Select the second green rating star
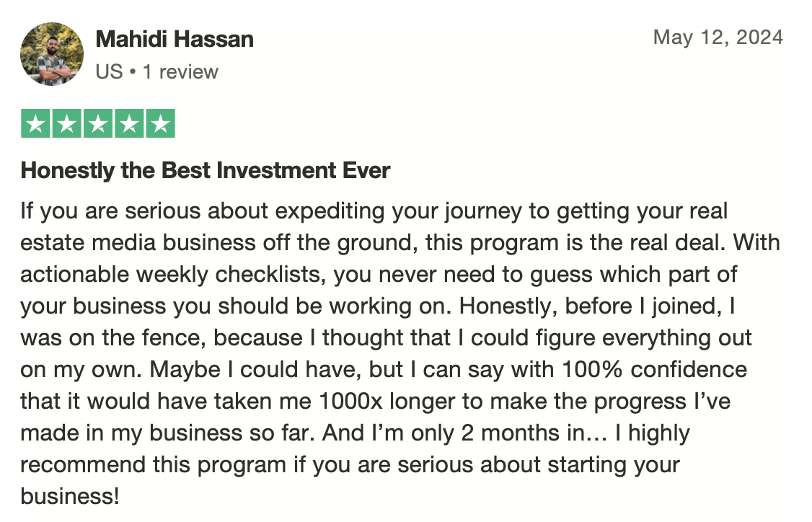Screen dimensions: 812x522 coord(67,123)
